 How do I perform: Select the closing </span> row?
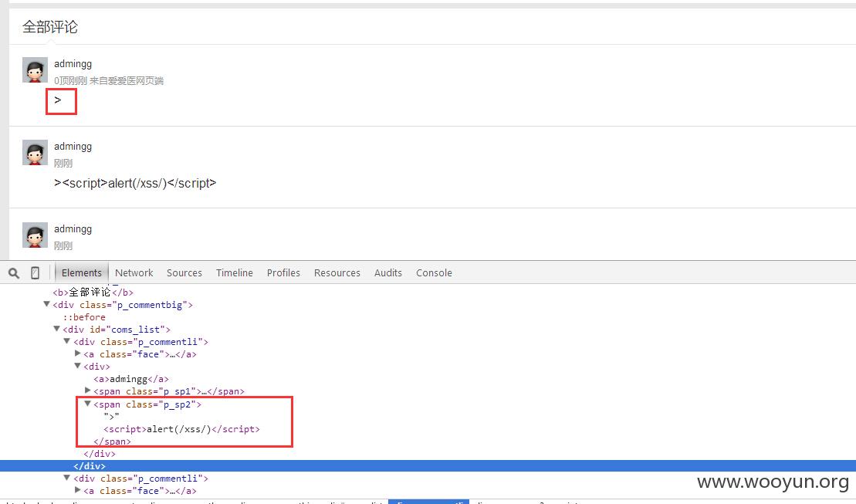(x=112, y=441)
